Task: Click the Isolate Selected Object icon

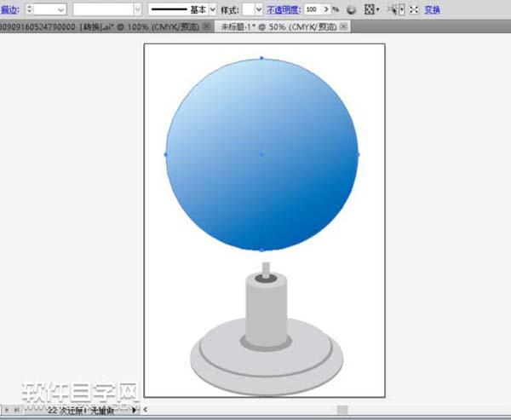Action: tap(414, 9)
